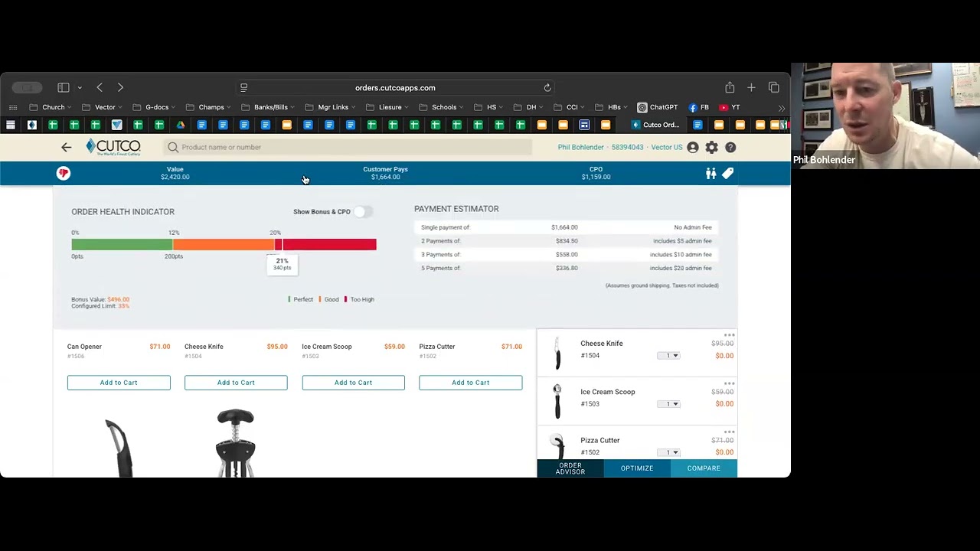This screenshot has width=980, height=551.
Task: Expand the G-docs bookmarks folder
Action: tap(154, 108)
